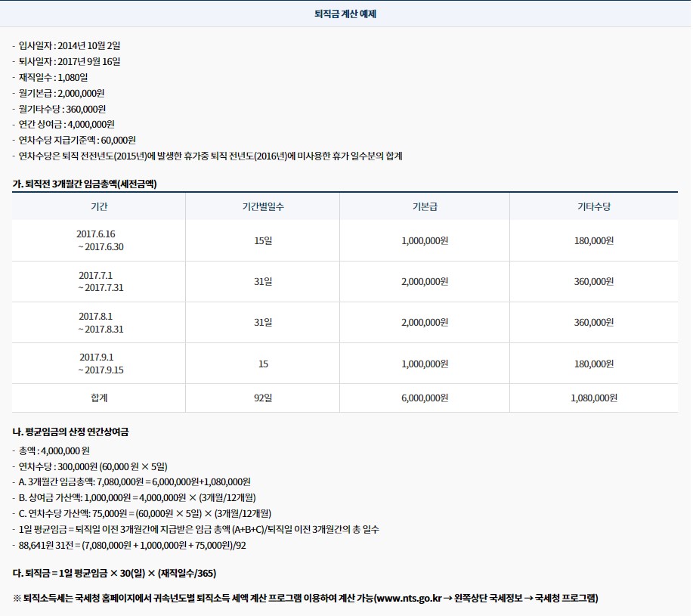
Task: Click the "기간별일수" column header
Action: click(263, 206)
